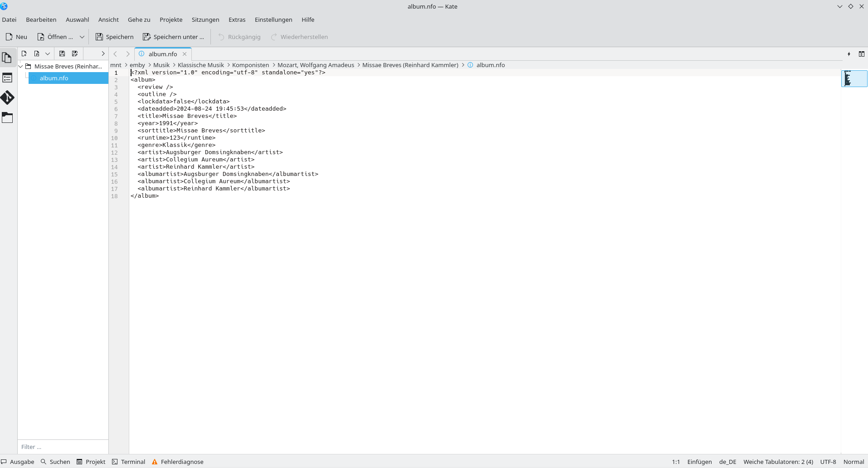
Task: Open the de_DE dictionary selector
Action: click(727, 462)
